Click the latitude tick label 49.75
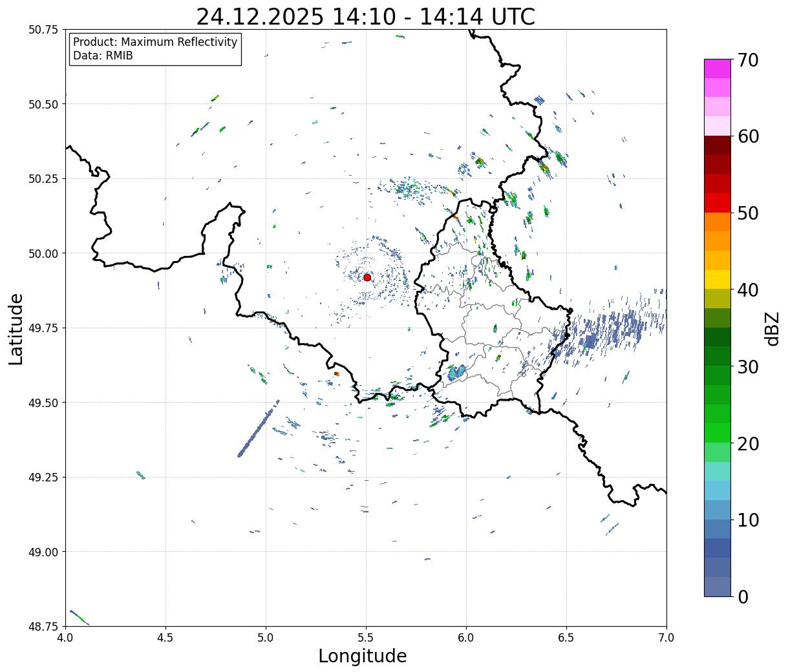This screenshot has height=672, width=788. point(43,328)
